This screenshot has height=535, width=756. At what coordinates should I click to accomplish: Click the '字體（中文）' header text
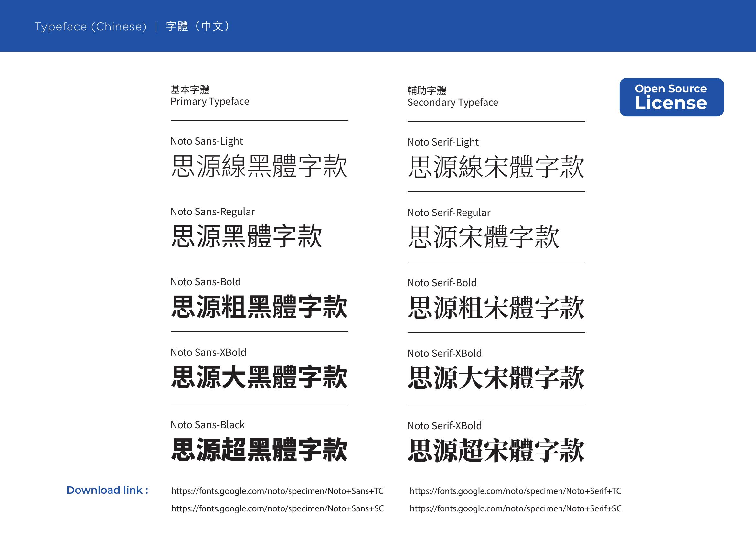(198, 26)
